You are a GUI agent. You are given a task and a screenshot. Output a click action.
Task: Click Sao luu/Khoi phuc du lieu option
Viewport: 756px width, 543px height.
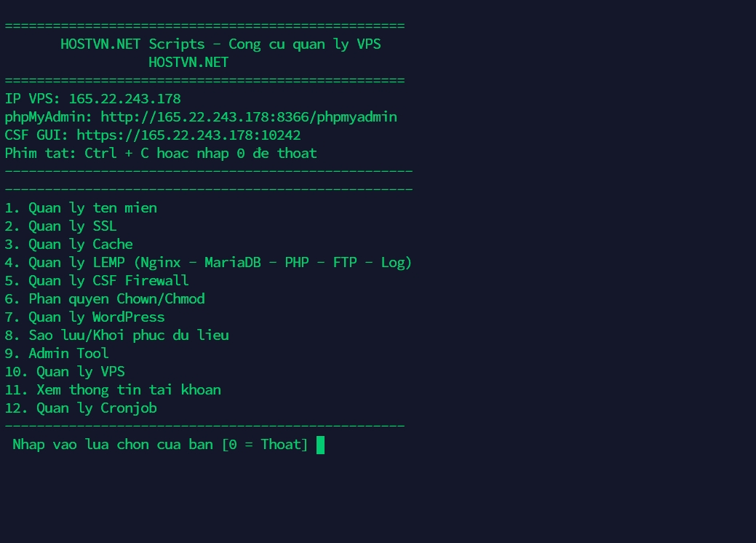coord(116,336)
